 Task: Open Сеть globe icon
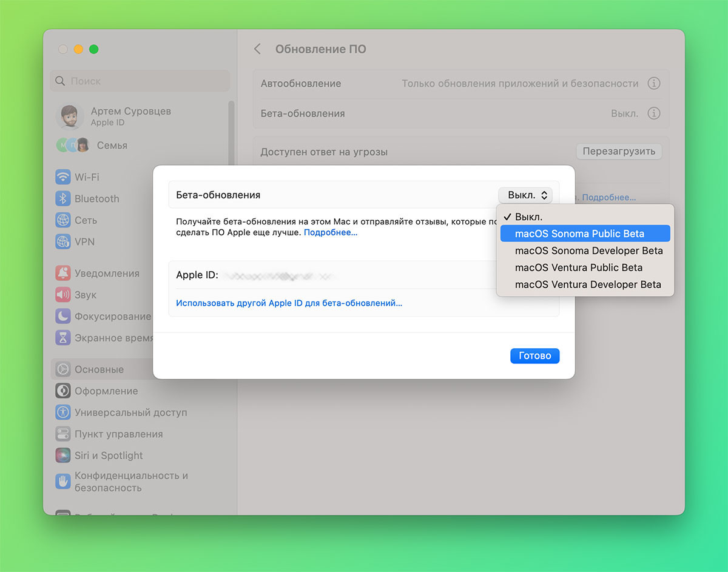click(x=63, y=220)
